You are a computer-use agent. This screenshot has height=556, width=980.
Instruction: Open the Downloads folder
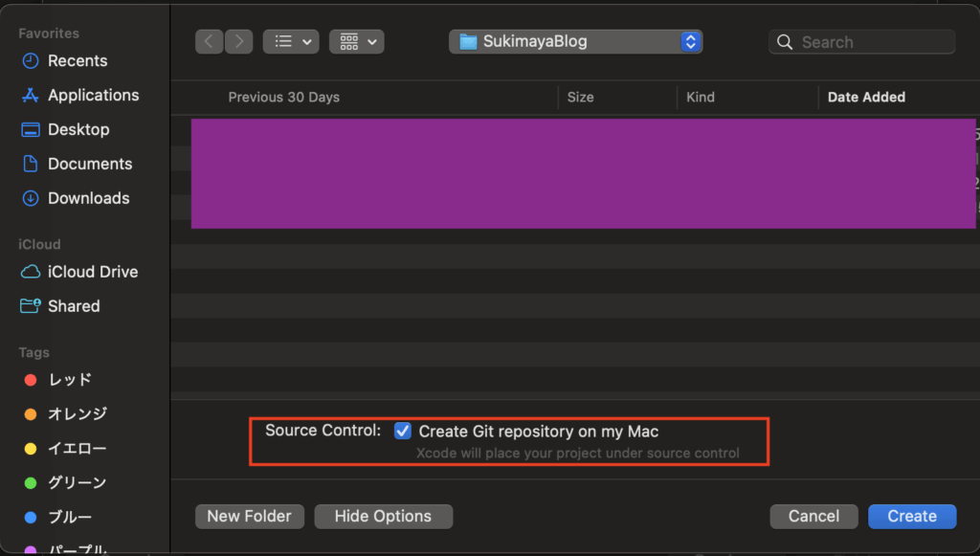(76, 198)
